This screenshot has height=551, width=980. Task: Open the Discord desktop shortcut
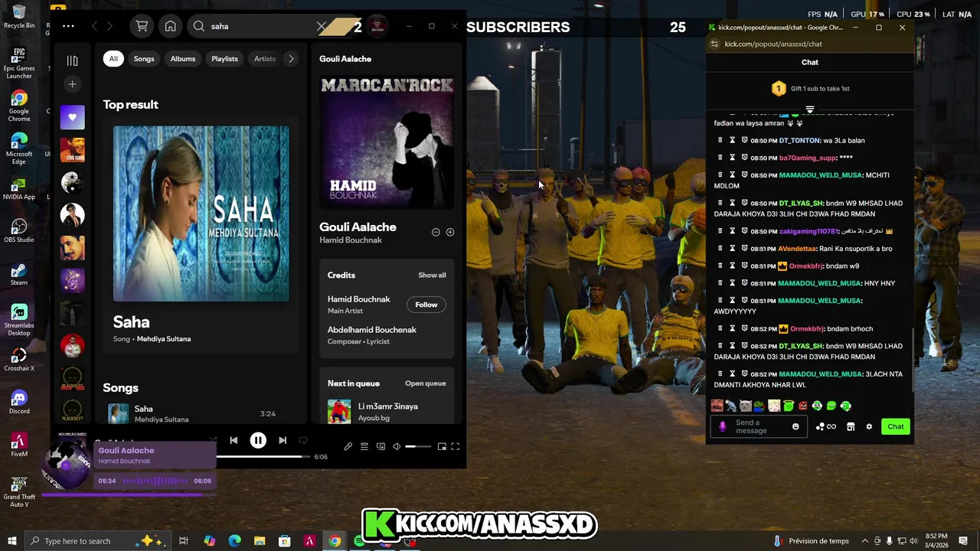pos(19,402)
